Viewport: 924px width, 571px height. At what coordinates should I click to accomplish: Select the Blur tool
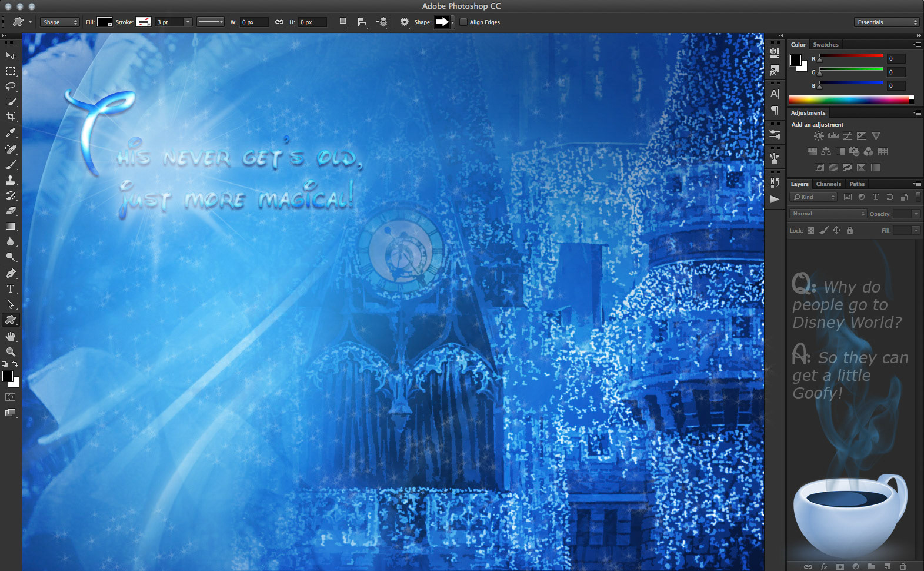point(11,241)
